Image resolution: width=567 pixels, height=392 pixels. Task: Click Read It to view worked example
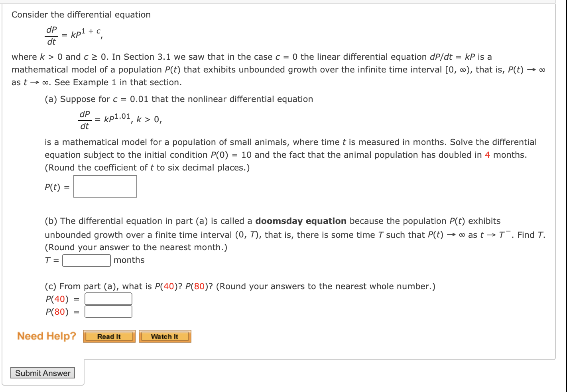pyautogui.click(x=109, y=336)
